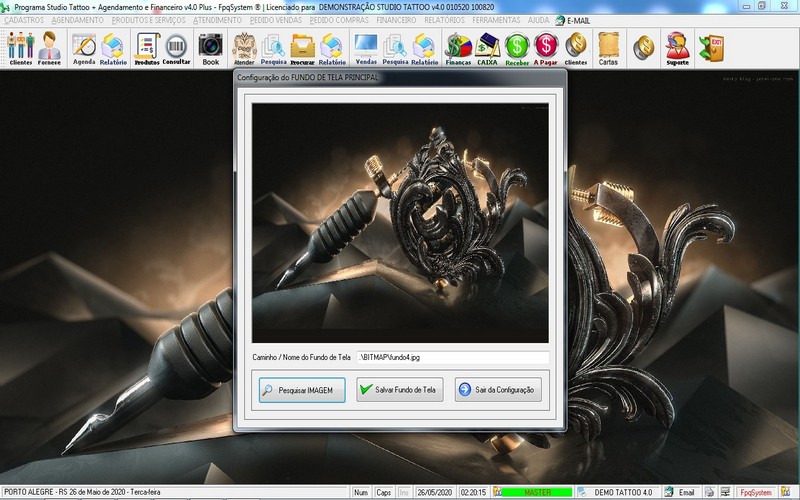Click the Pesquisa icon beside Vendas
The width and height of the screenshot is (800, 500).
395,48
